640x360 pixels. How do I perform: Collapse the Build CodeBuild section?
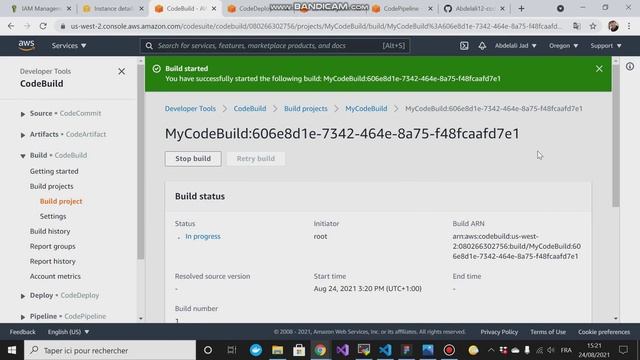click(x=23, y=156)
